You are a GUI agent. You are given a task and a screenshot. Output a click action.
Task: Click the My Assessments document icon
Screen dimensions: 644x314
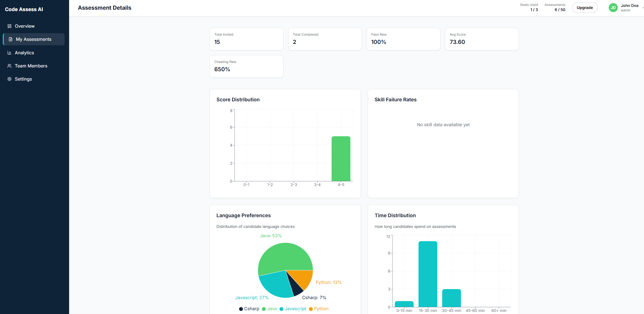pos(10,39)
